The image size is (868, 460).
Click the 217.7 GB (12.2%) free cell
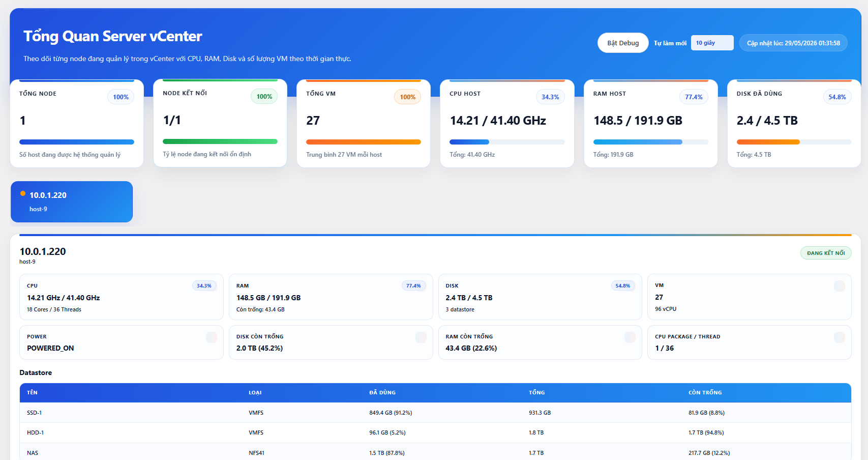[x=709, y=453]
